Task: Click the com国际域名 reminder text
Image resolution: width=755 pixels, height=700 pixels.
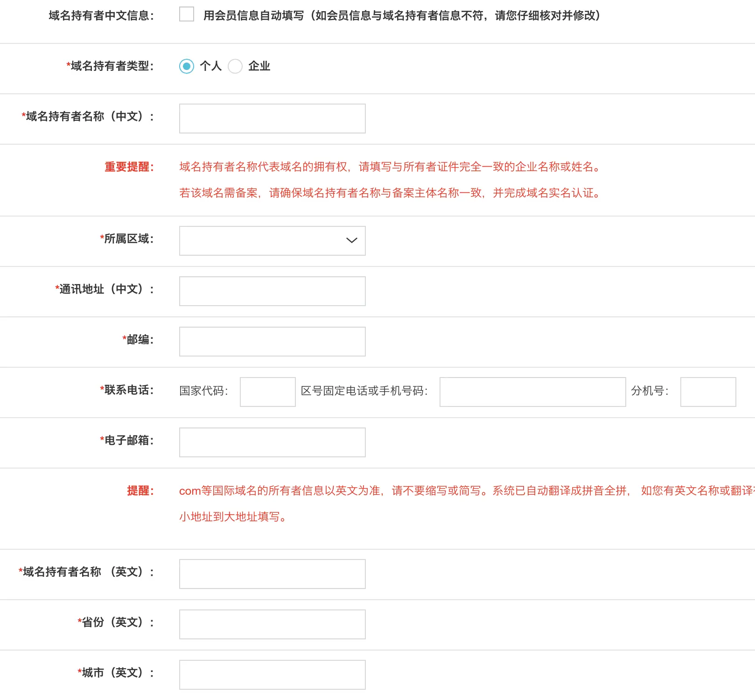Action: 373,491
